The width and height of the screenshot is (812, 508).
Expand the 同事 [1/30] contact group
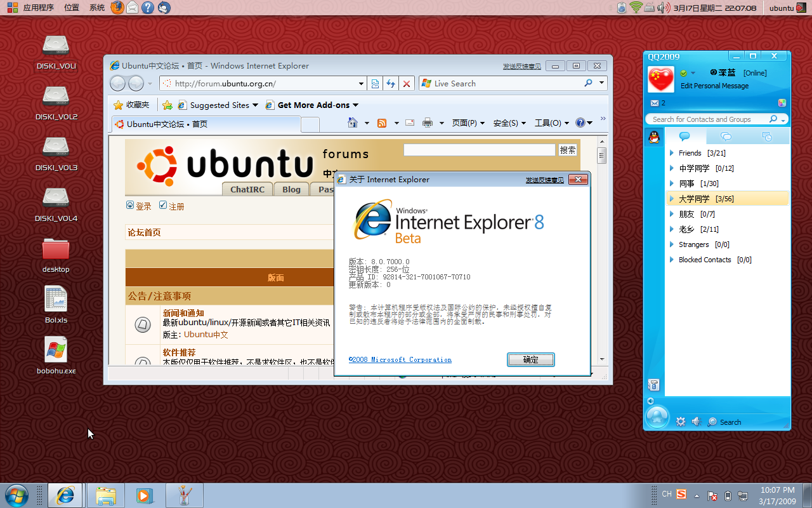click(672, 184)
